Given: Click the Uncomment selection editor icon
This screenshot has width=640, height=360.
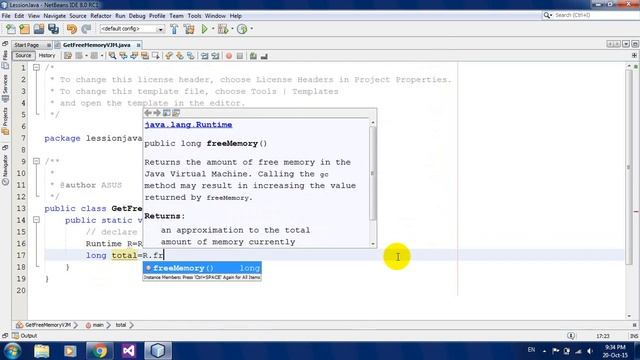Looking at the screenshot, I should (x=264, y=56).
